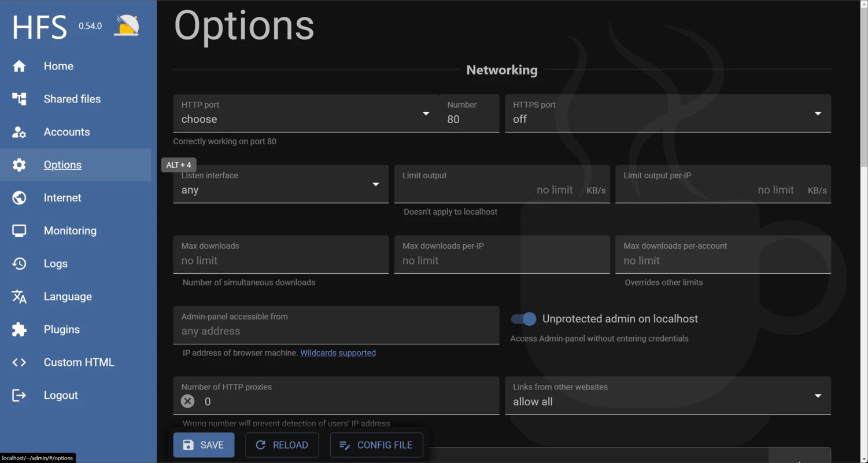Click the Logs history clock icon
Viewport: 868px width, 463px height.
(x=19, y=264)
